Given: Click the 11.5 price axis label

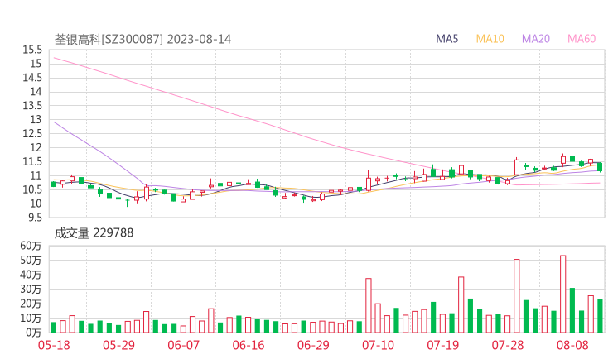Looking at the screenshot, I should pyautogui.click(x=32, y=161).
